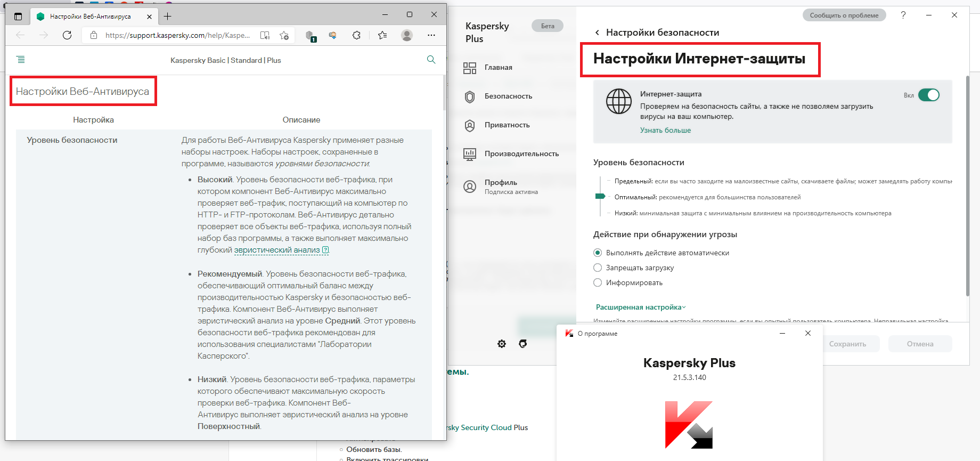Open the browser extensions puzzle icon
This screenshot has height=461, width=980.
(356, 35)
